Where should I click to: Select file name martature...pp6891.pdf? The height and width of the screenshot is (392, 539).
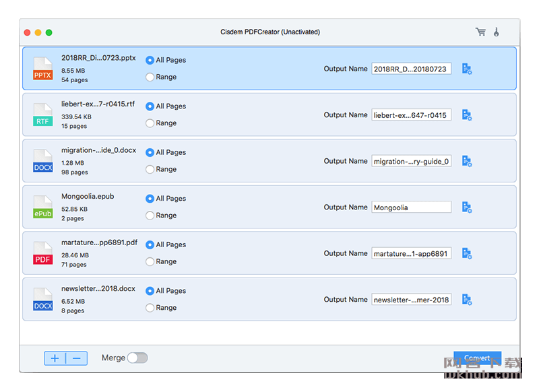tap(99, 242)
